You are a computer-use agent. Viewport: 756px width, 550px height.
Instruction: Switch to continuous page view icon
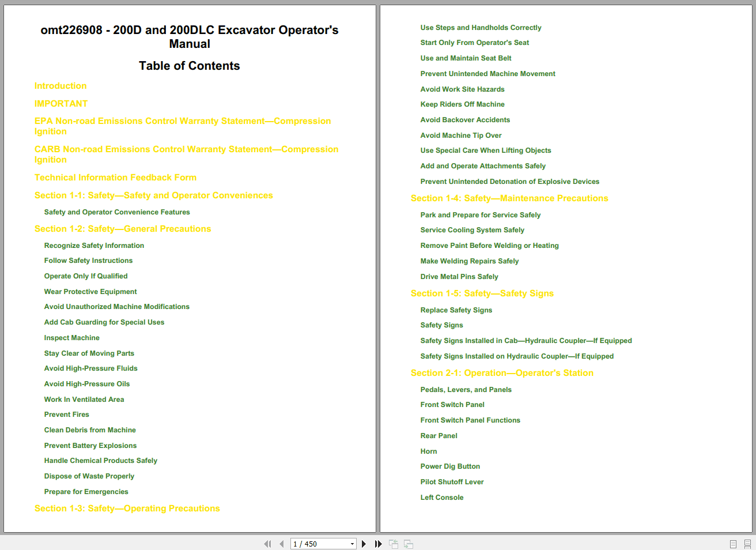747,544
